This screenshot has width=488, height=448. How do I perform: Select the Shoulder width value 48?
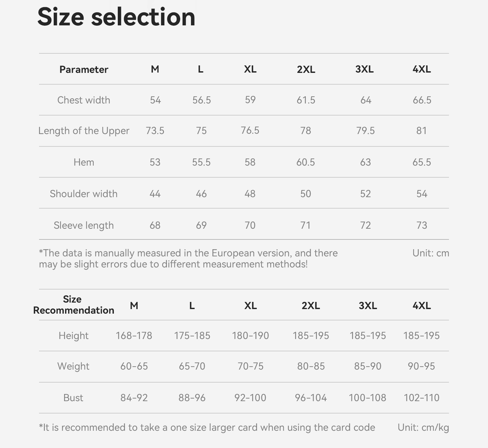click(250, 194)
